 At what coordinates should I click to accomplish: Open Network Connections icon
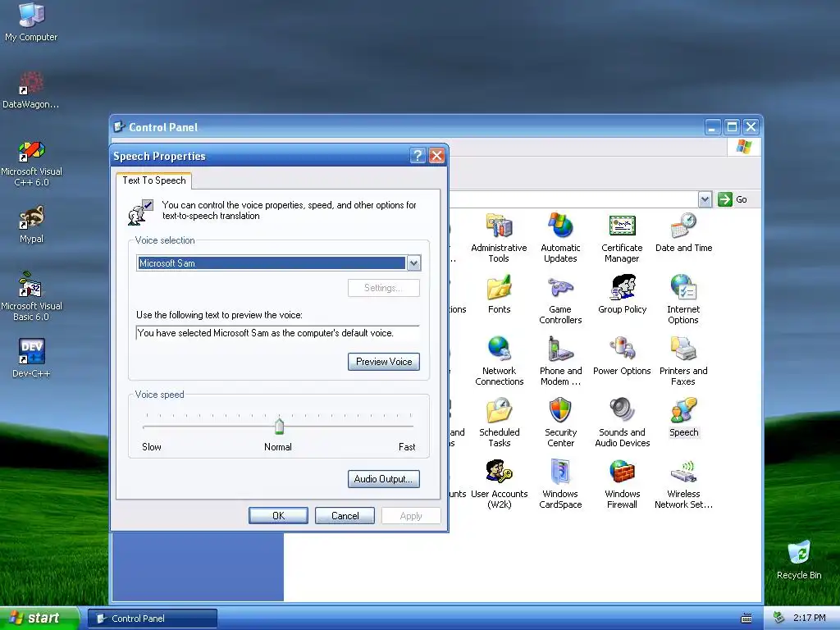(x=500, y=361)
